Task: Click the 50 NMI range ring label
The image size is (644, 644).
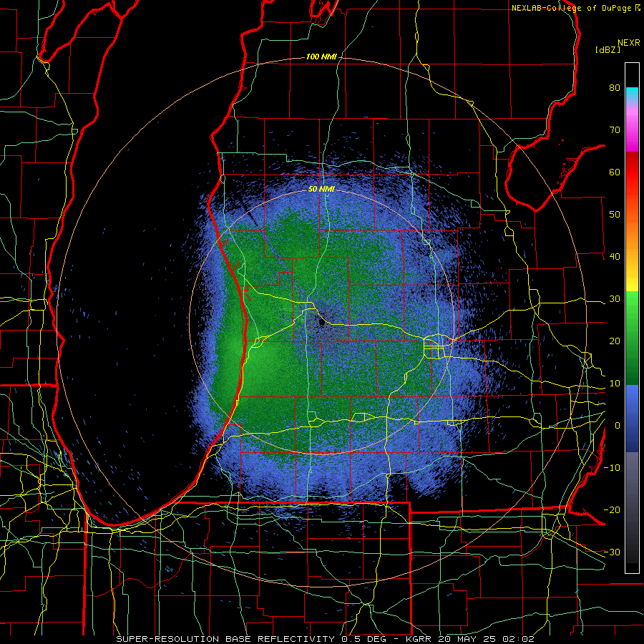Action: click(x=321, y=190)
